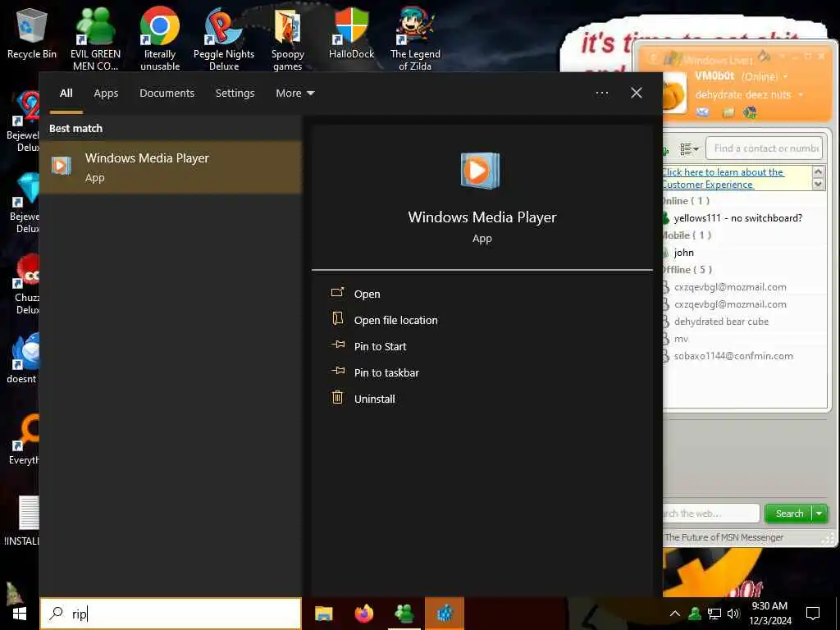This screenshot has height=630, width=840.
Task: Open the network tray icon
Action: click(714, 614)
